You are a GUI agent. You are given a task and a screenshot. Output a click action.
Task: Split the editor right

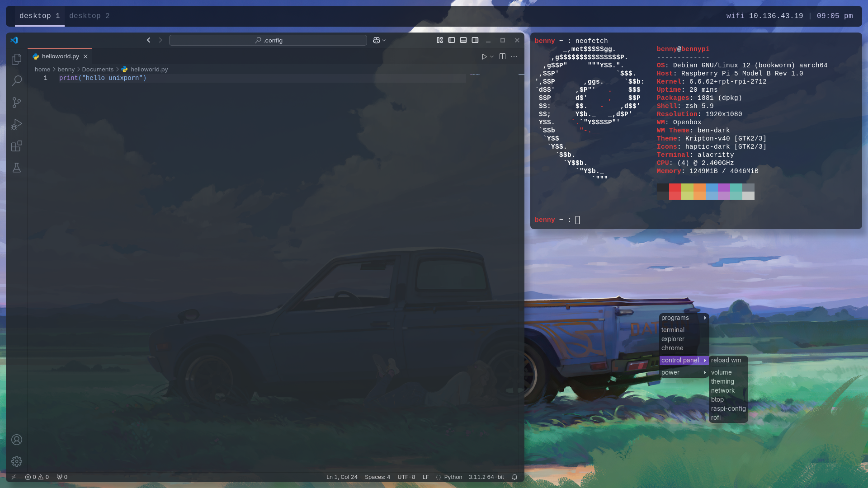(x=502, y=56)
